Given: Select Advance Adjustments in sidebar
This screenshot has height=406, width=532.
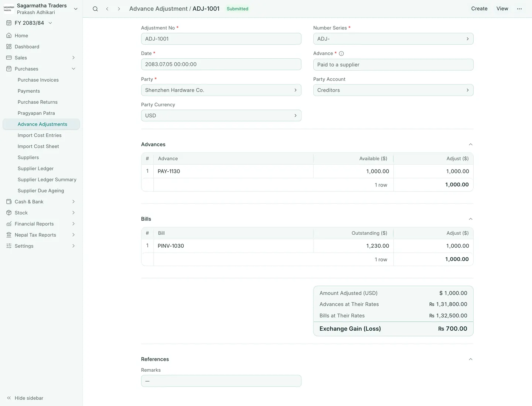Looking at the screenshot, I should click(41, 124).
